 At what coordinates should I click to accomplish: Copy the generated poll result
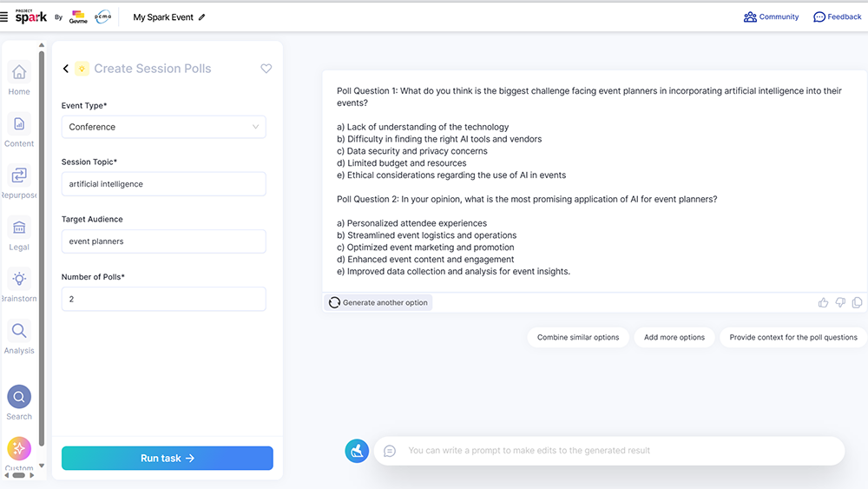click(858, 302)
